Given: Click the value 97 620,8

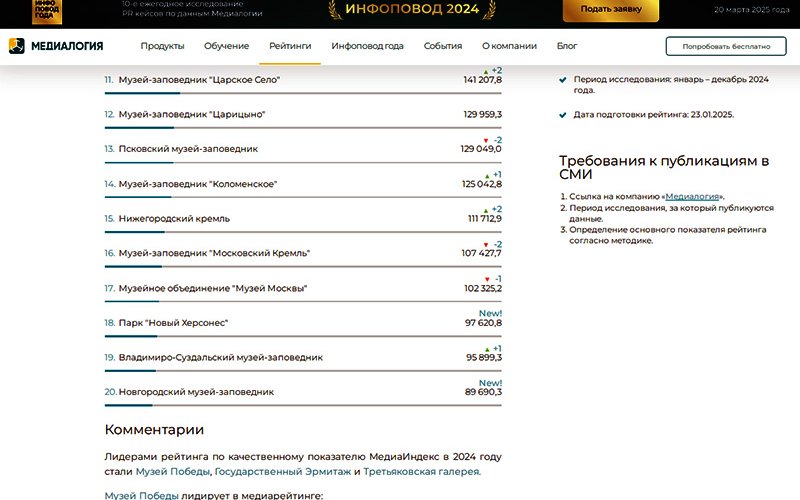Looking at the screenshot, I should pos(483,323).
